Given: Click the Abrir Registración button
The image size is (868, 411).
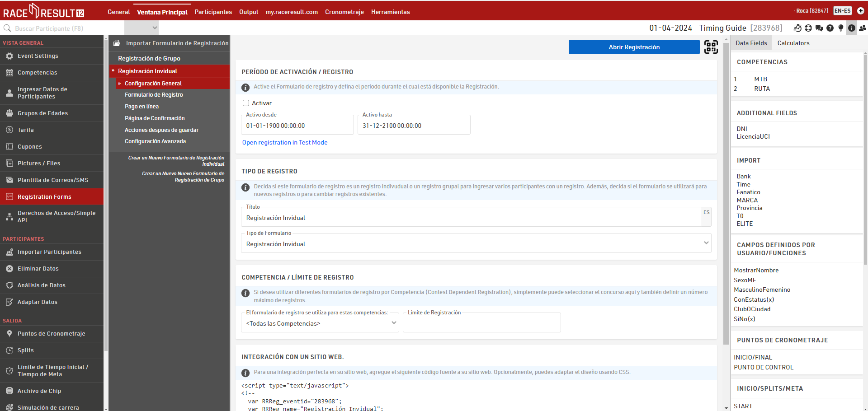Looking at the screenshot, I should [634, 47].
